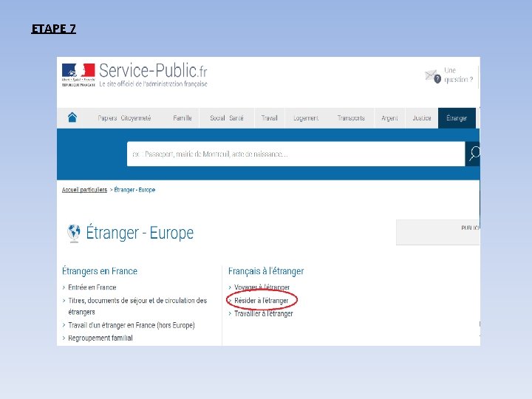Open the Entrée en France link
This screenshot has height=399, width=532.
click(92, 287)
